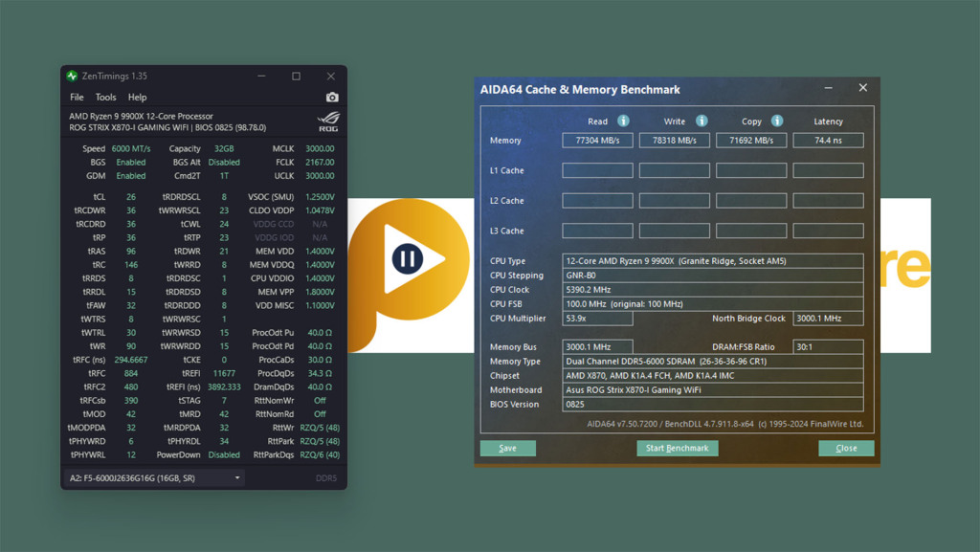
Task: Click the CPU Multiplier 53.9x field
Action: click(x=597, y=319)
